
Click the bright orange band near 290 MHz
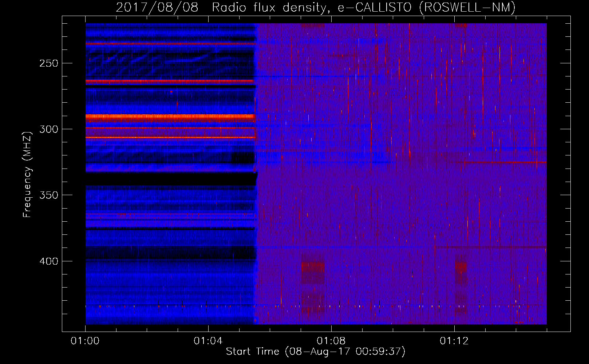pyautogui.click(x=170, y=117)
